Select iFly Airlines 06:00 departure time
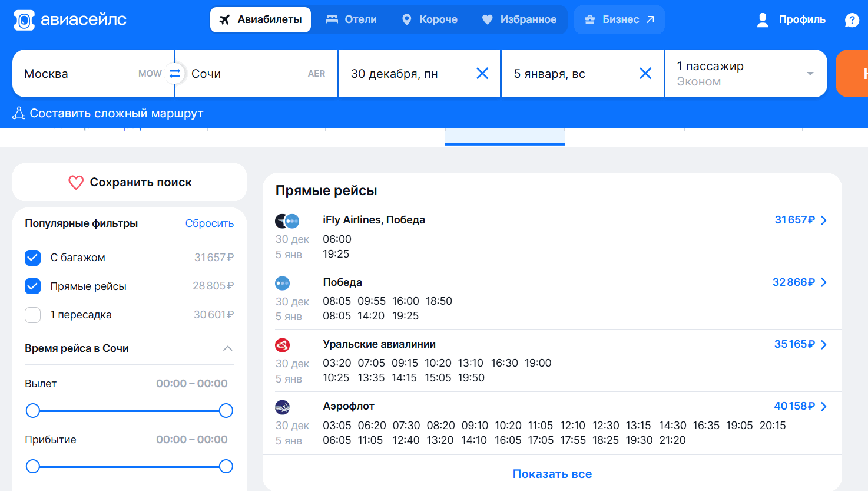The width and height of the screenshot is (868, 491). tap(337, 239)
